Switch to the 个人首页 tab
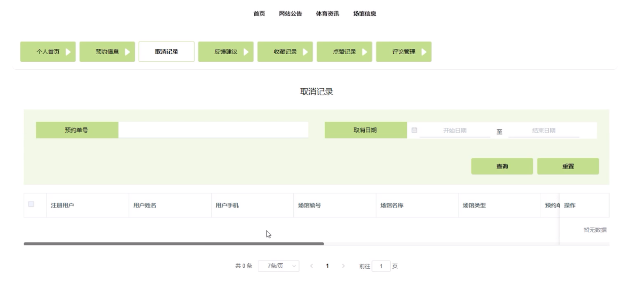The image size is (644, 295). [x=48, y=52]
